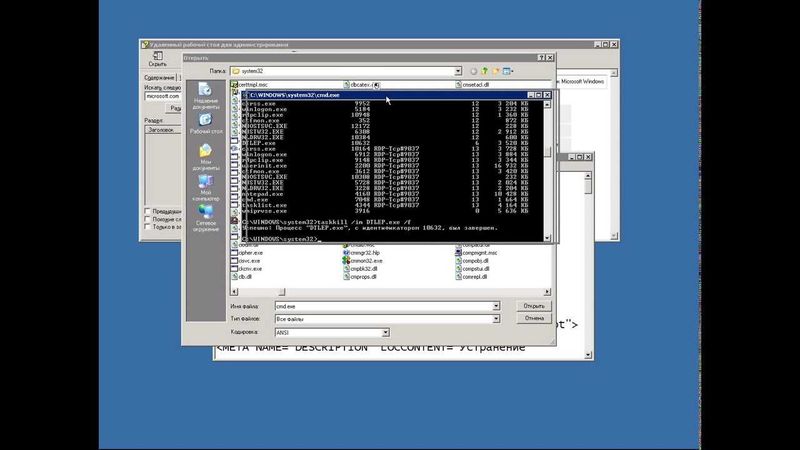Click scroll-up arrow of Notepad text area
This screenshot has height=450, width=800.
588,176
